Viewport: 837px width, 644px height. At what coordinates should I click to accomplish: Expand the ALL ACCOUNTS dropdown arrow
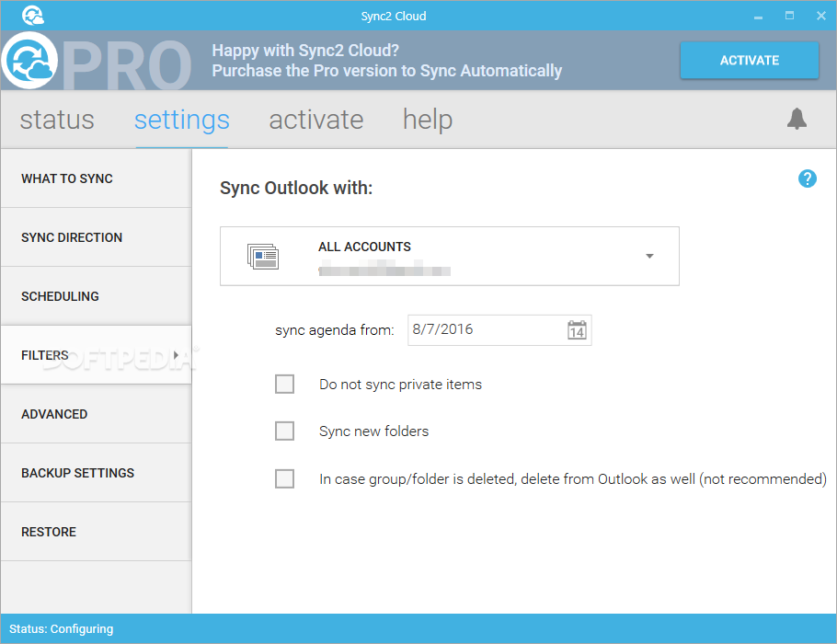pos(649,257)
